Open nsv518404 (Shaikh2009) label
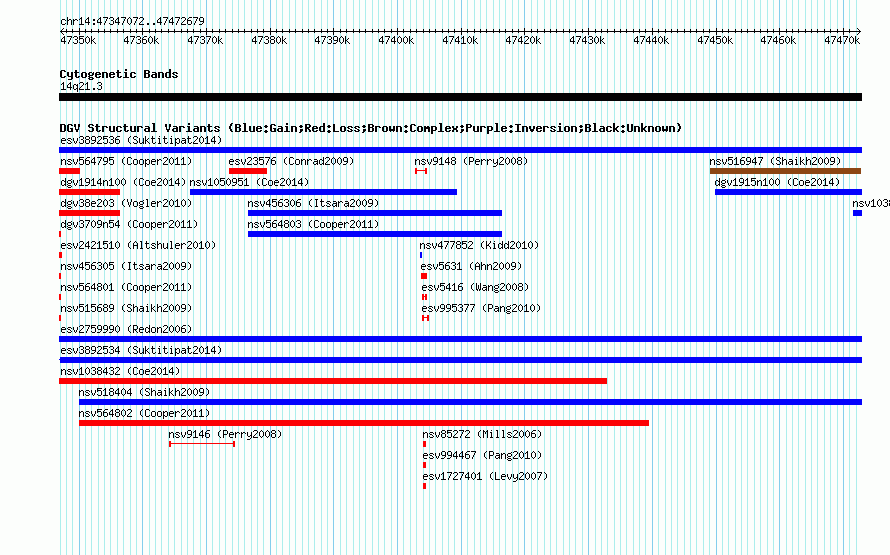Image resolution: width=890 pixels, height=555 pixels. [144, 392]
